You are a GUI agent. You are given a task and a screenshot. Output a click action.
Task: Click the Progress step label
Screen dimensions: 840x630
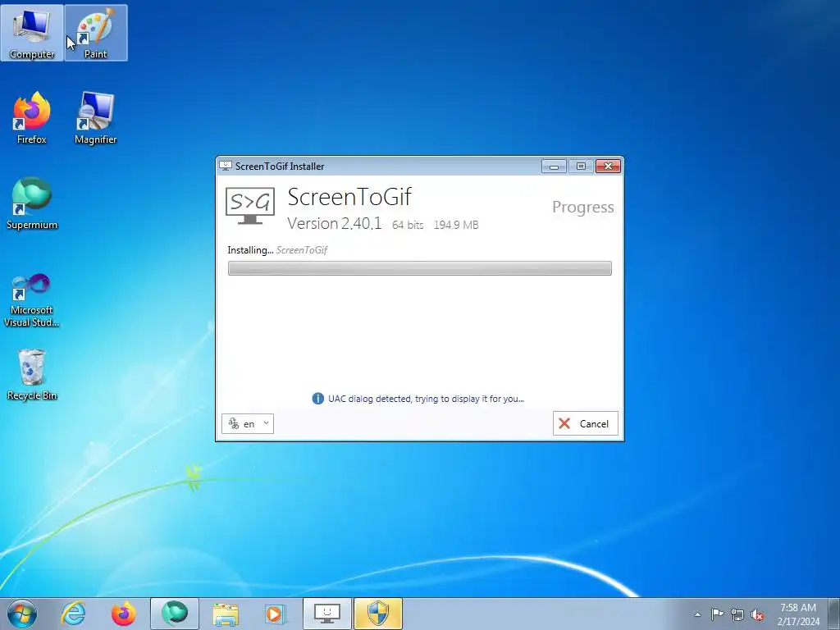pyautogui.click(x=583, y=208)
